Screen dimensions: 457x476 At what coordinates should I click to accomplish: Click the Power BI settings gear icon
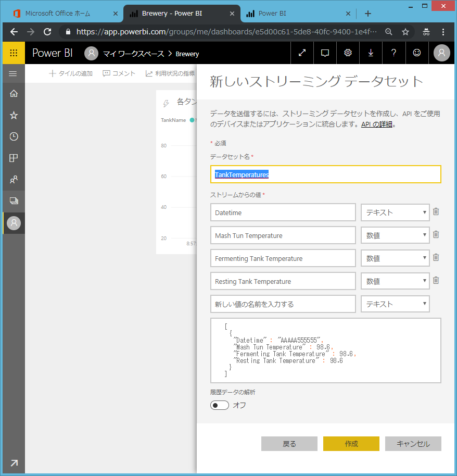tap(348, 53)
